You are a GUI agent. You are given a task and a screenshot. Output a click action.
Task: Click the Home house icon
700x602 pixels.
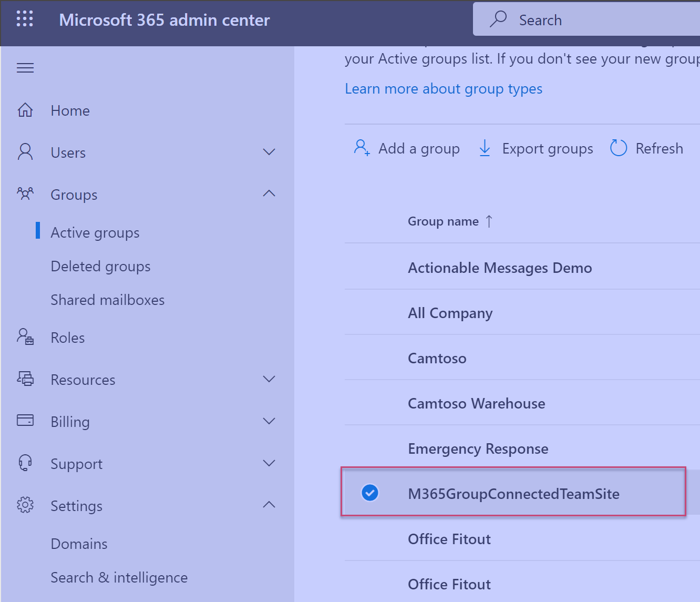point(25,110)
